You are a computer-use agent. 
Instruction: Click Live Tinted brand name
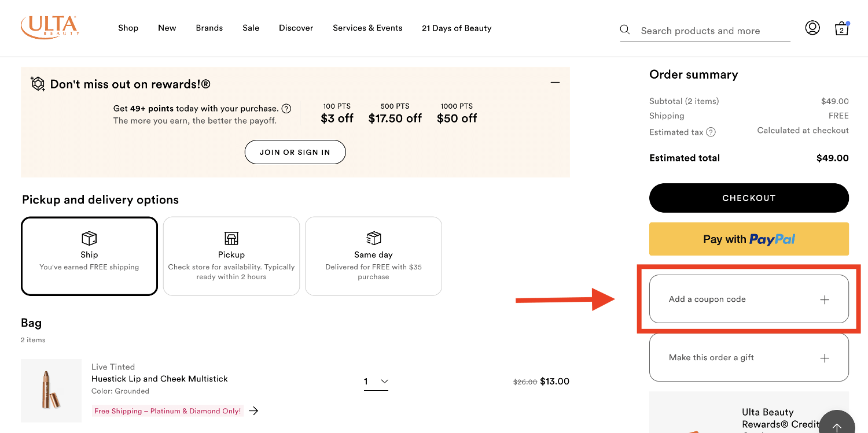113,367
